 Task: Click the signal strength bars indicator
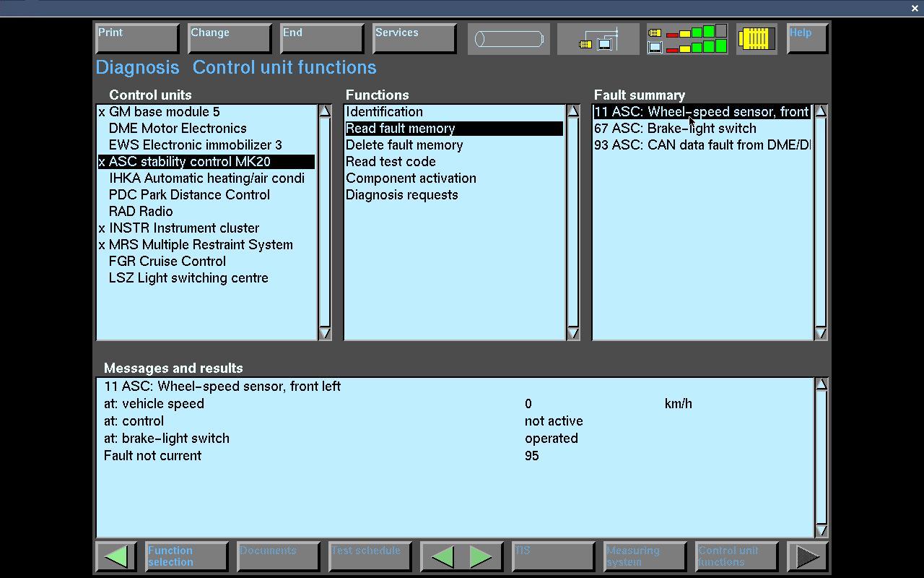[687, 39]
